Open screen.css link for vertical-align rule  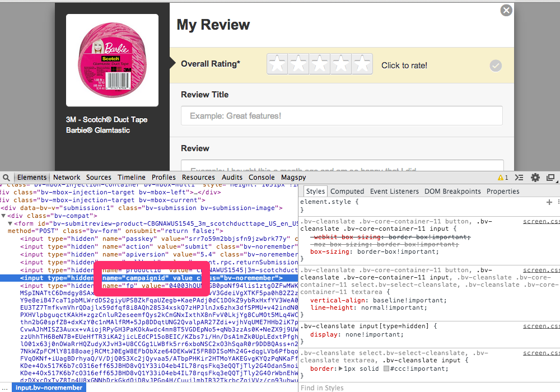point(541,270)
